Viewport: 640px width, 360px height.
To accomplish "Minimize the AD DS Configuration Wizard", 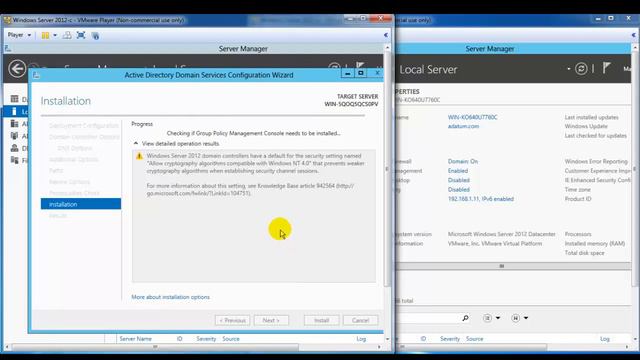I will point(347,73).
